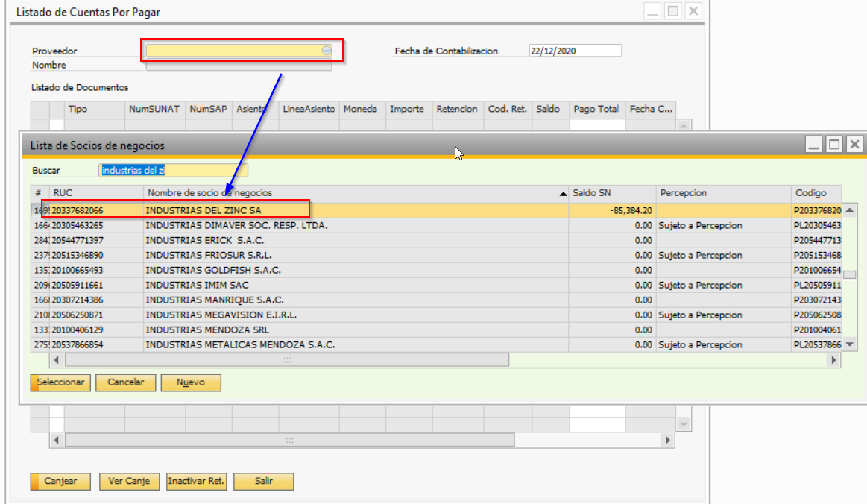Click the Buscar search field
This screenshot has height=504, width=867.
click(173, 171)
